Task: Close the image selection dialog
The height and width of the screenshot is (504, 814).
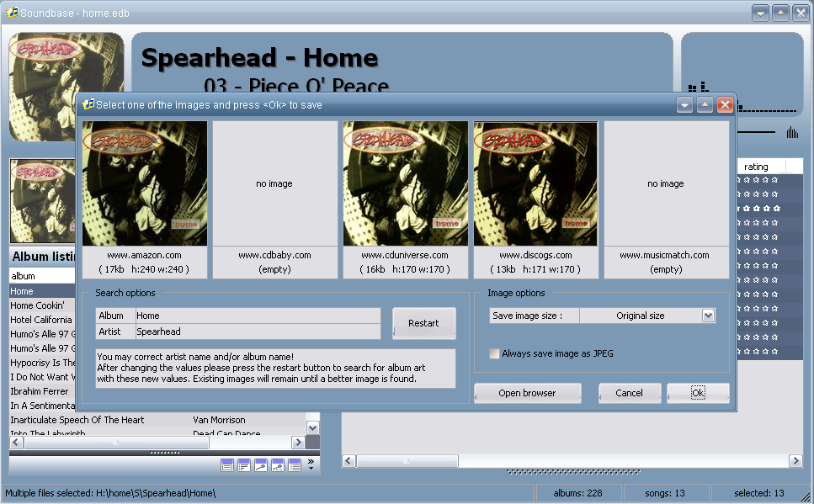Action: (725, 105)
